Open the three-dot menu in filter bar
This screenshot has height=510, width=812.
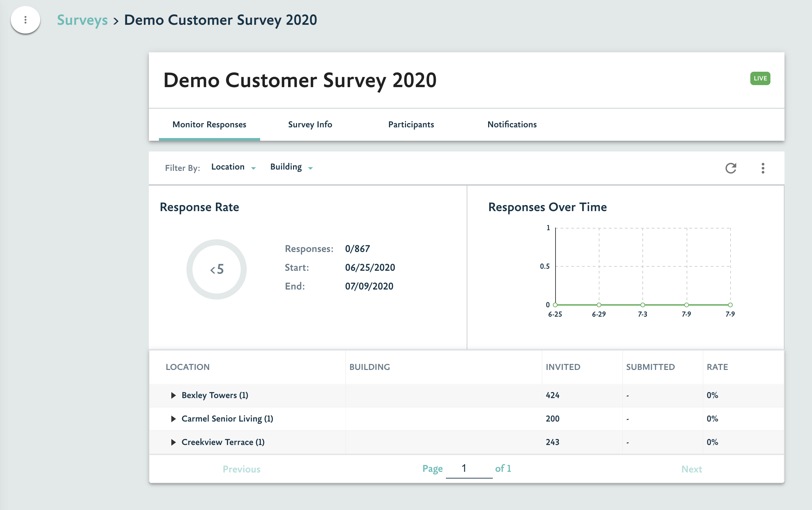tap(762, 168)
